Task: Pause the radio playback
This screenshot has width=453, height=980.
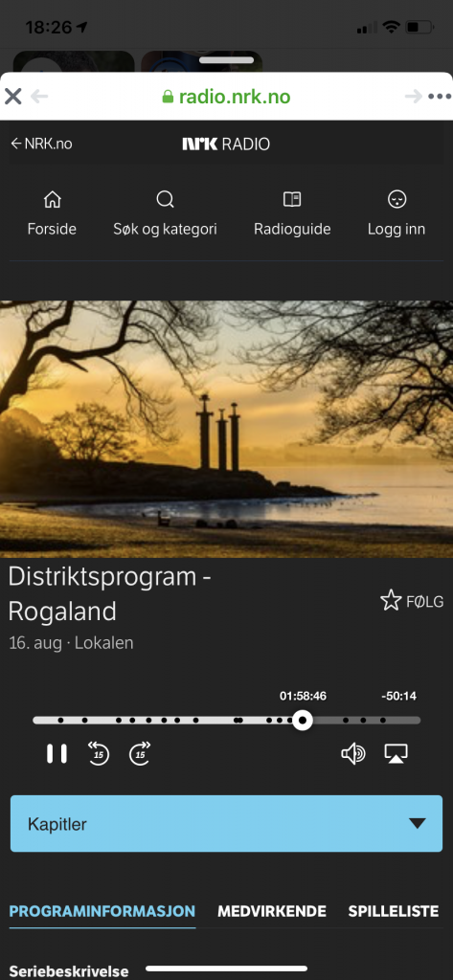Action: 57,753
